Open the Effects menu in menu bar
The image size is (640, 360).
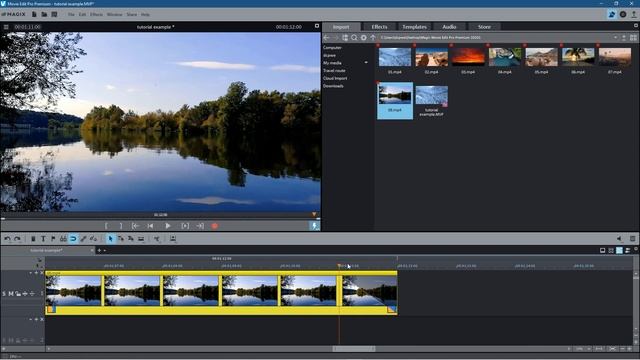coord(96,15)
